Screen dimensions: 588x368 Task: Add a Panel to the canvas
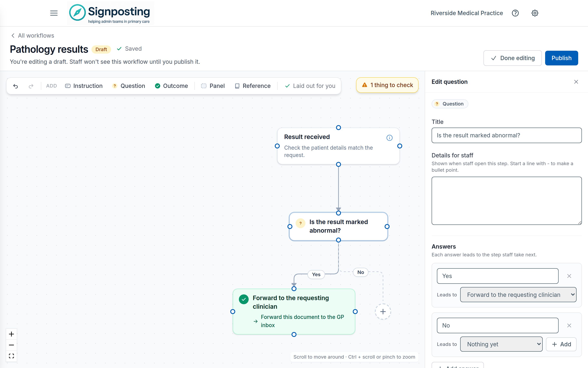point(213,86)
